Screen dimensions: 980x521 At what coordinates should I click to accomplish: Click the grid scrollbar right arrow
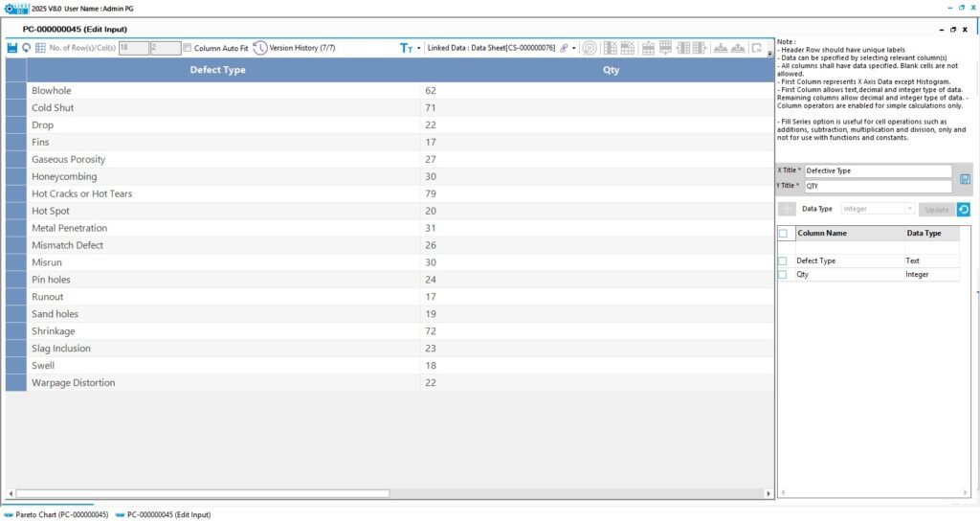click(768, 493)
